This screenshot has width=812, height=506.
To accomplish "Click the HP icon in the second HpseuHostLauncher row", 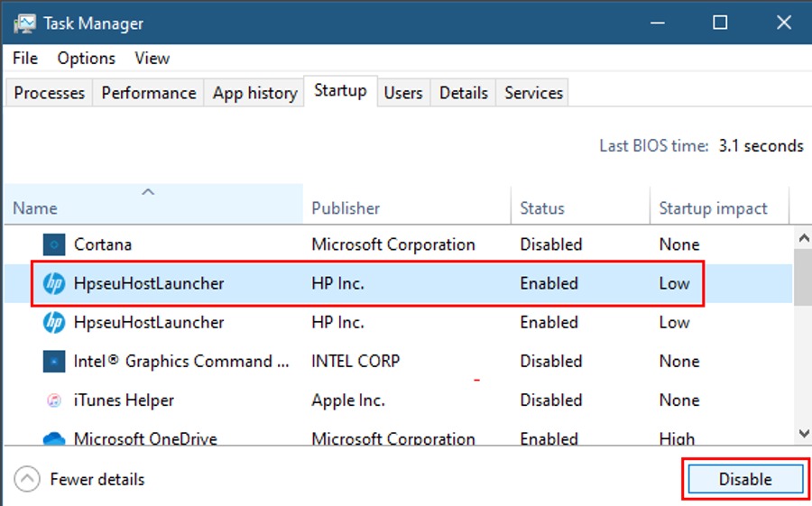I will [54, 322].
